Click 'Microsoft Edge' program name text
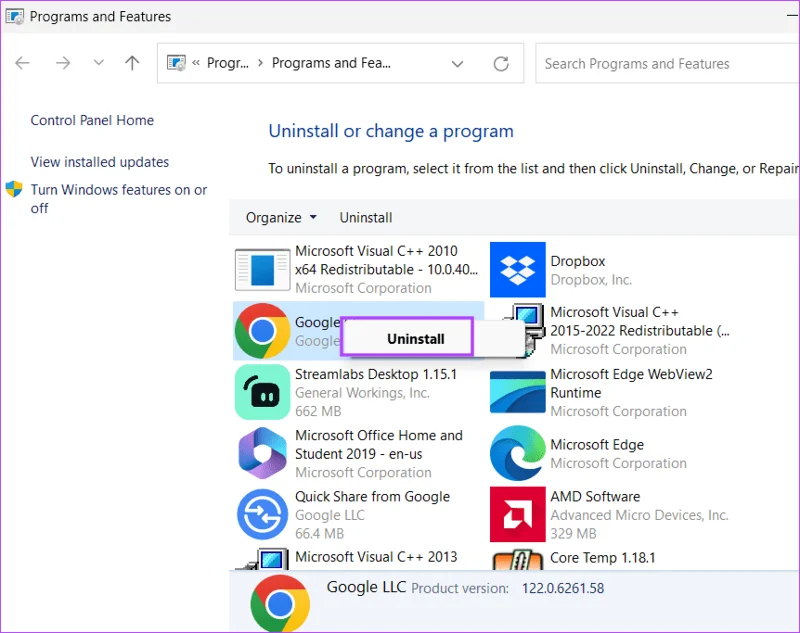Screen dimensions: 800x633 597,445
